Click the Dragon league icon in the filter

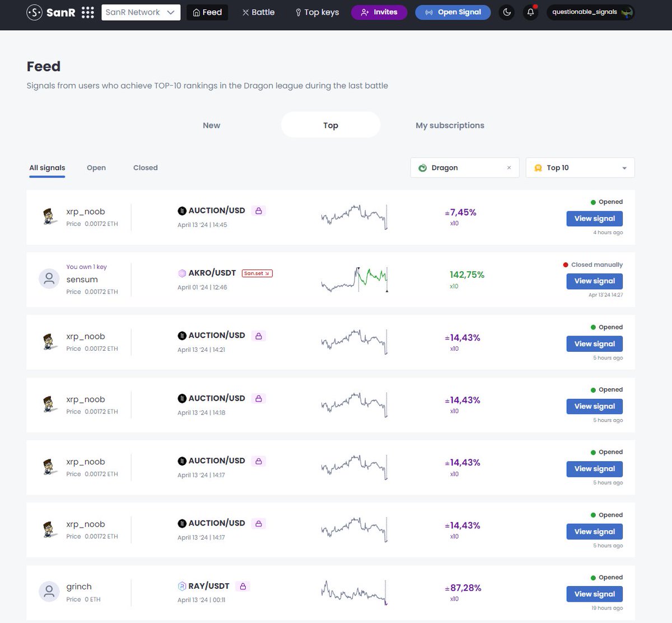[423, 167]
